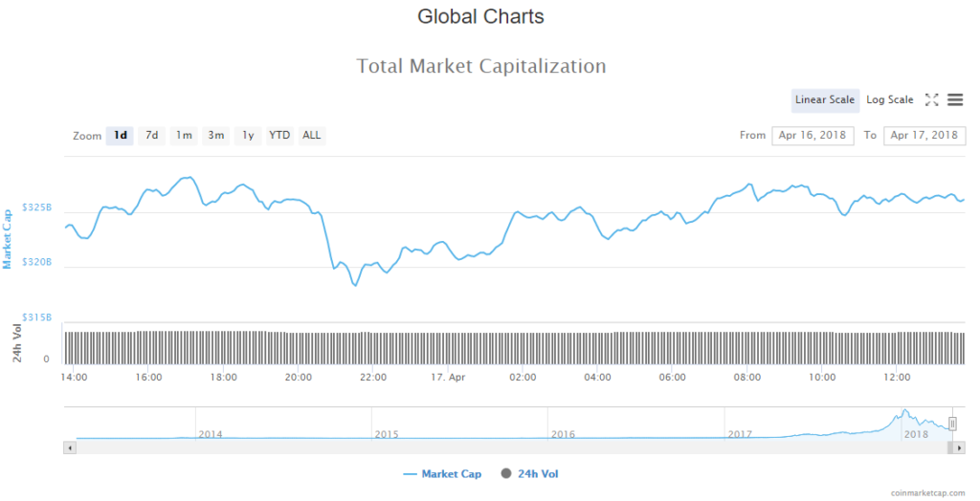The height and width of the screenshot is (501, 980).
Task: Click the navigator right scroll arrow
Action: coord(960,447)
